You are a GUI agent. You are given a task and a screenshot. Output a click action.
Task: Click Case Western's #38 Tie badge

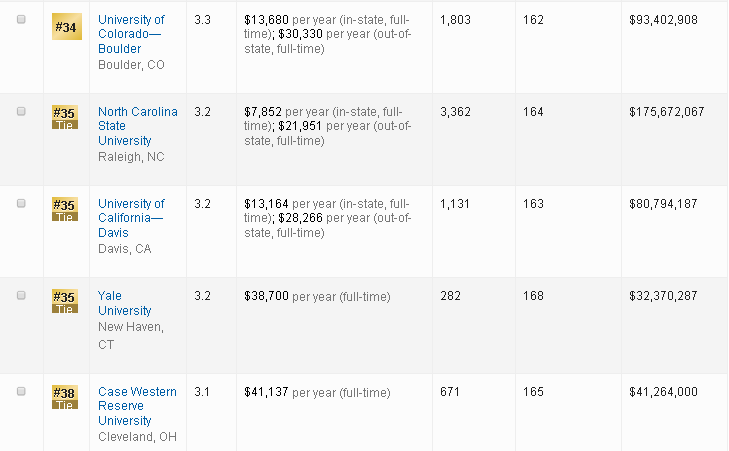click(65, 398)
